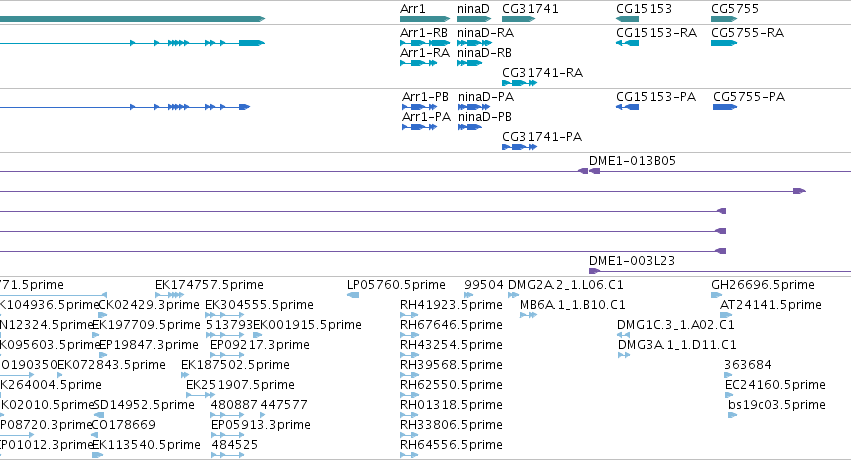Select the DME1-003L23 clone start marker
Viewport: 851px width, 460px height.
(x=595, y=271)
